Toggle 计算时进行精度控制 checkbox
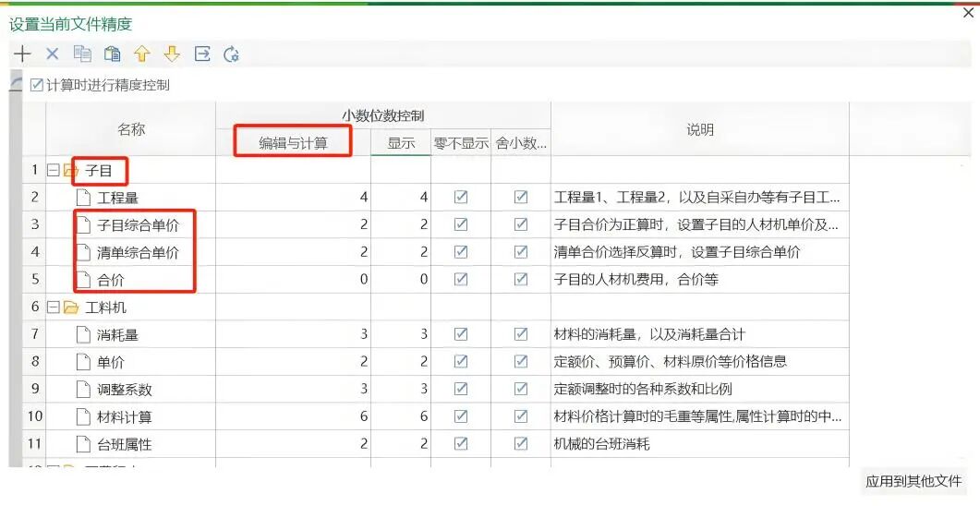Viewport: 980px width, 506px height. (x=37, y=85)
